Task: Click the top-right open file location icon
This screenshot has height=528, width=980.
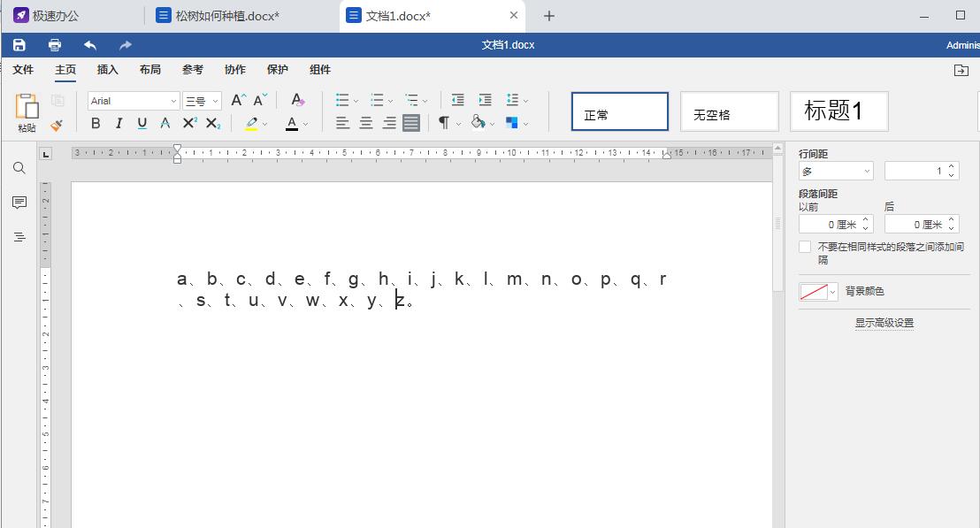Action: [x=961, y=70]
